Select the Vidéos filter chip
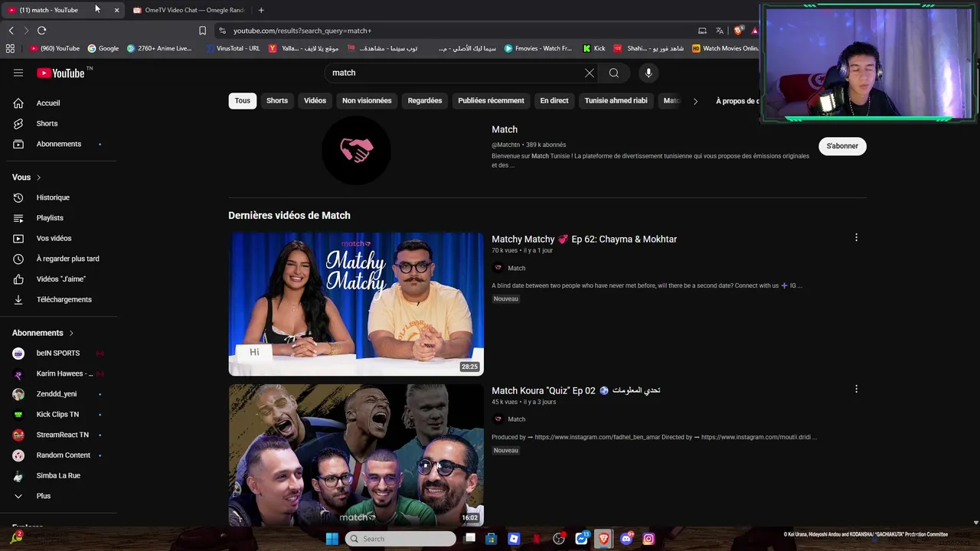The height and width of the screenshot is (551, 980). pyautogui.click(x=315, y=101)
